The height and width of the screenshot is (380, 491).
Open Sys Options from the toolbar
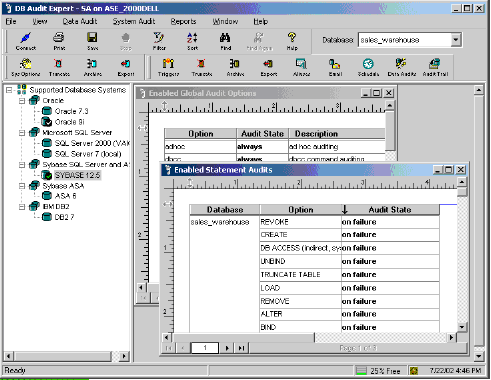(26, 67)
